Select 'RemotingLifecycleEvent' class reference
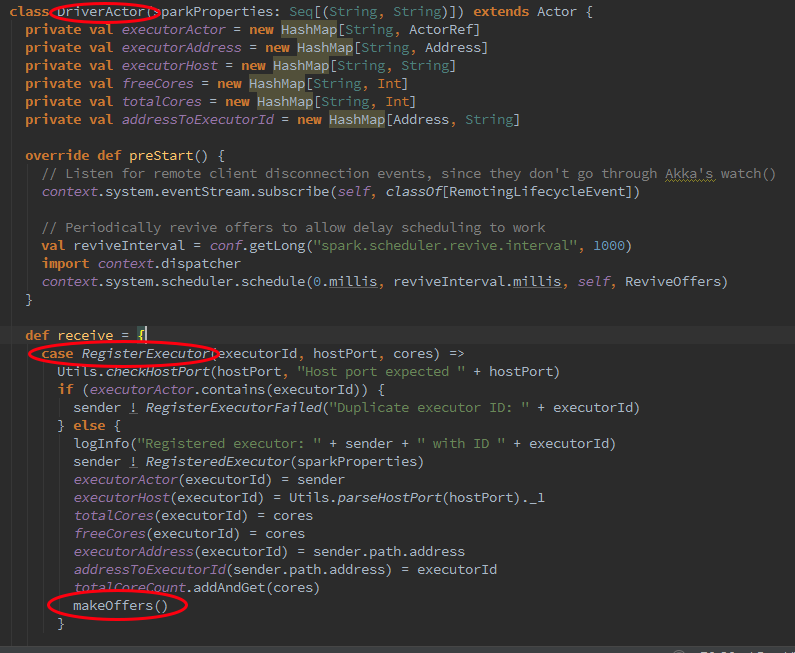 coord(537,192)
